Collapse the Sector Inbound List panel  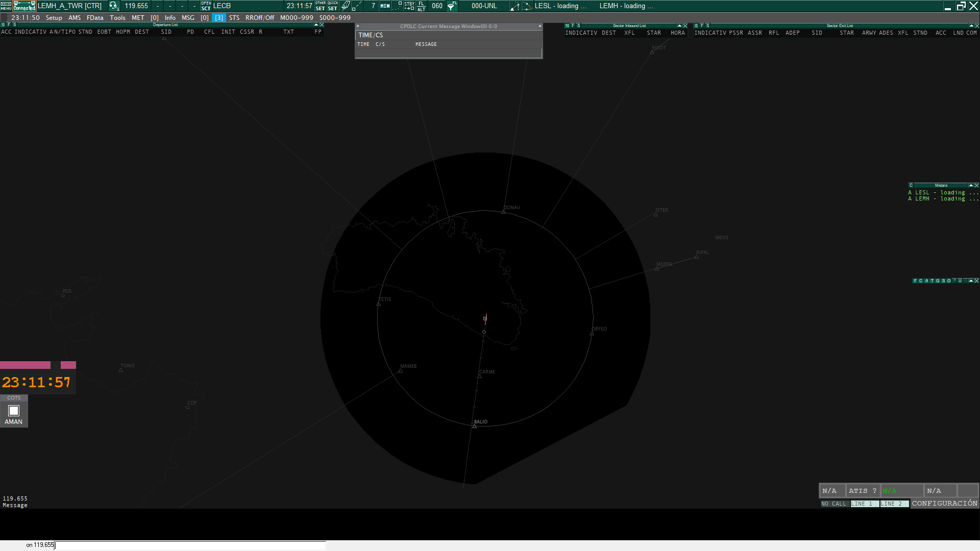[x=679, y=26]
